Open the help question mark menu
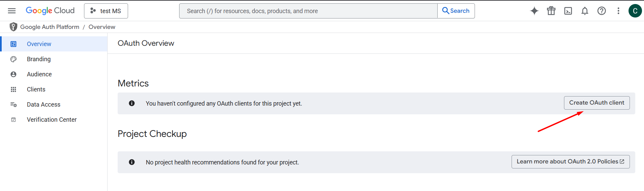 pos(602,11)
